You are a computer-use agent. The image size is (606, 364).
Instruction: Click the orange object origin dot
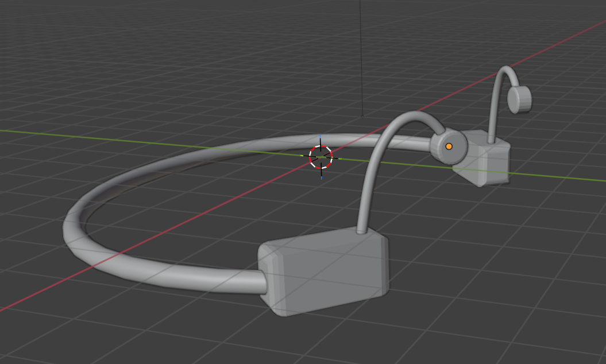[x=449, y=146]
